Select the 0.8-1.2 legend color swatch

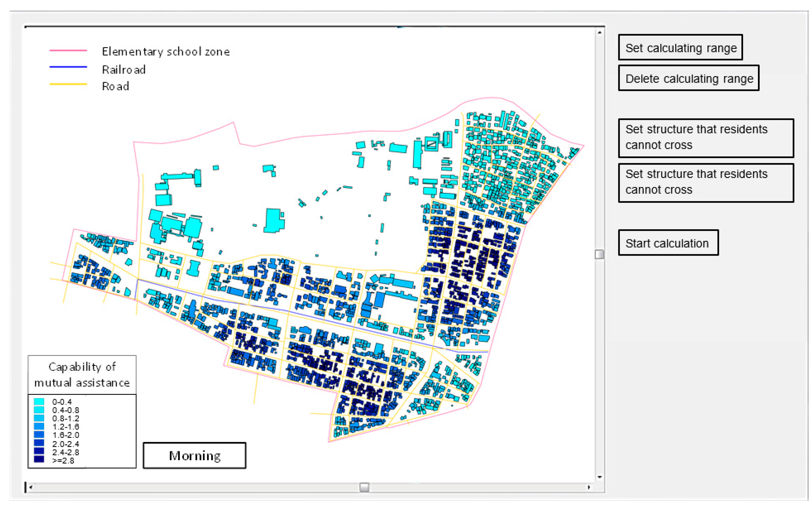pyautogui.click(x=39, y=418)
